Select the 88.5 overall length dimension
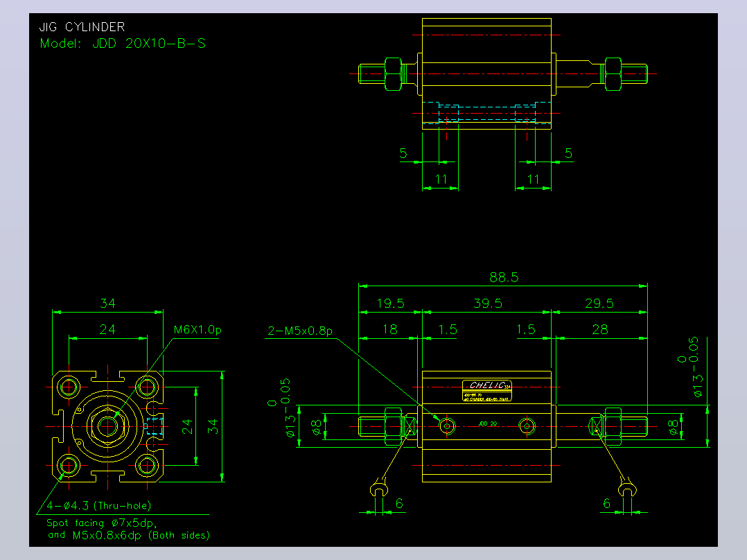This screenshot has height=560, width=747. 504,277
